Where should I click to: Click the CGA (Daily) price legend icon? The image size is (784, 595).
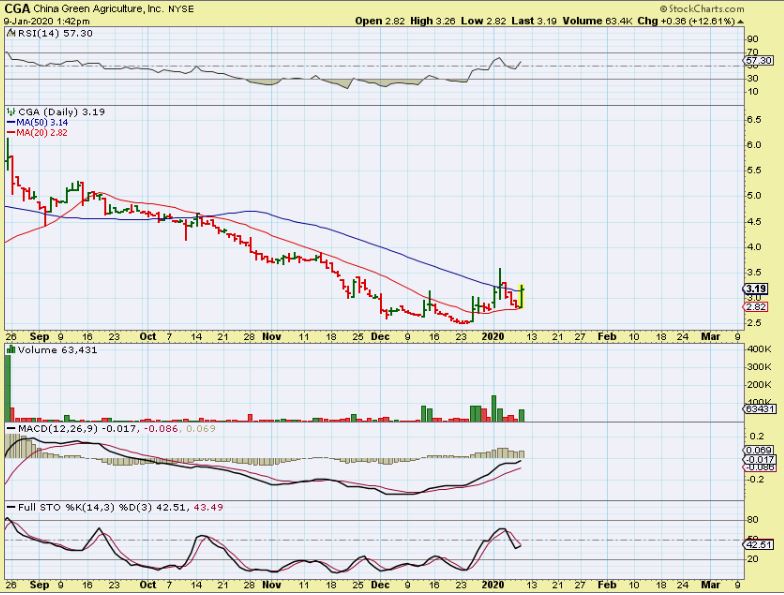[10, 111]
